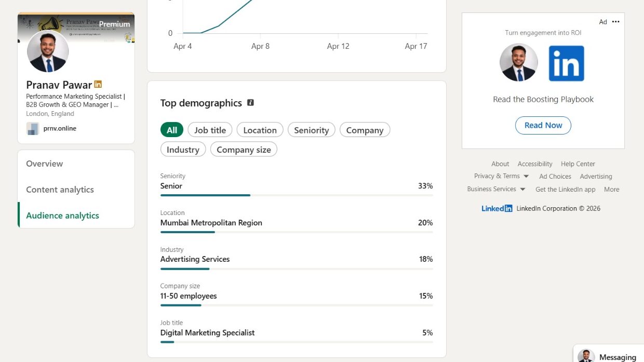Open the More footer menu

click(612, 189)
